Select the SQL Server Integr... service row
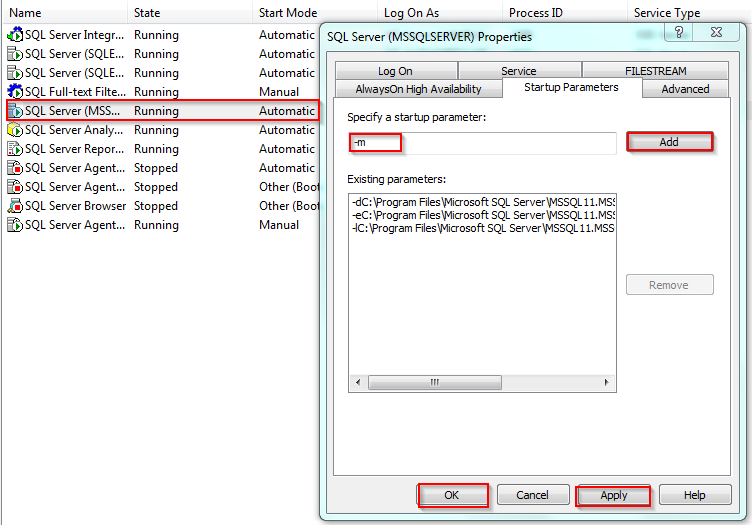This screenshot has width=752, height=525. tap(163, 35)
